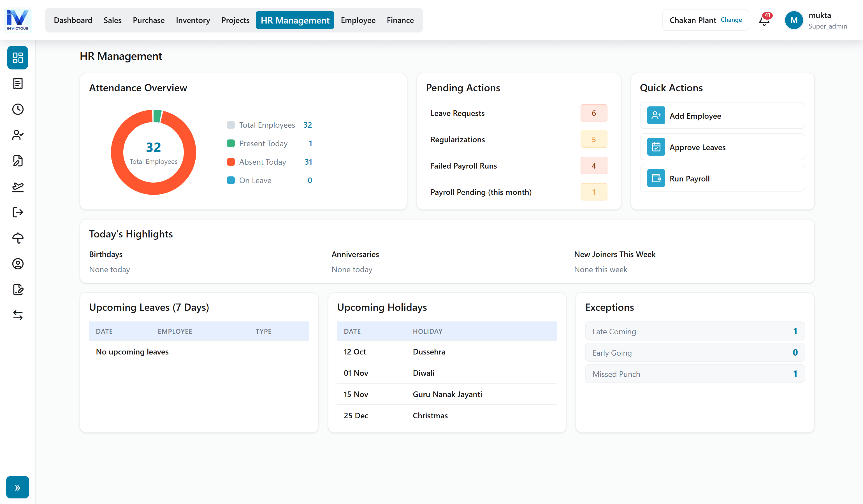Open the Missed Punch exception row
The width and height of the screenshot is (863, 504).
[695, 374]
